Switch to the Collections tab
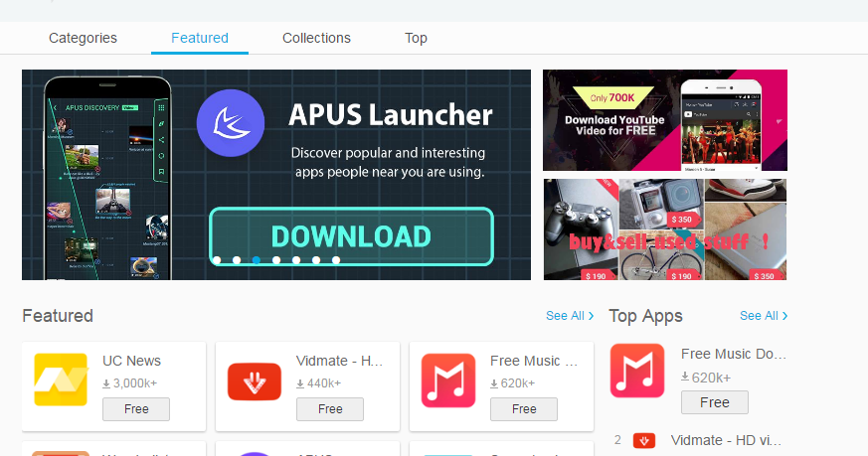The width and height of the screenshot is (868, 456). [x=316, y=38]
